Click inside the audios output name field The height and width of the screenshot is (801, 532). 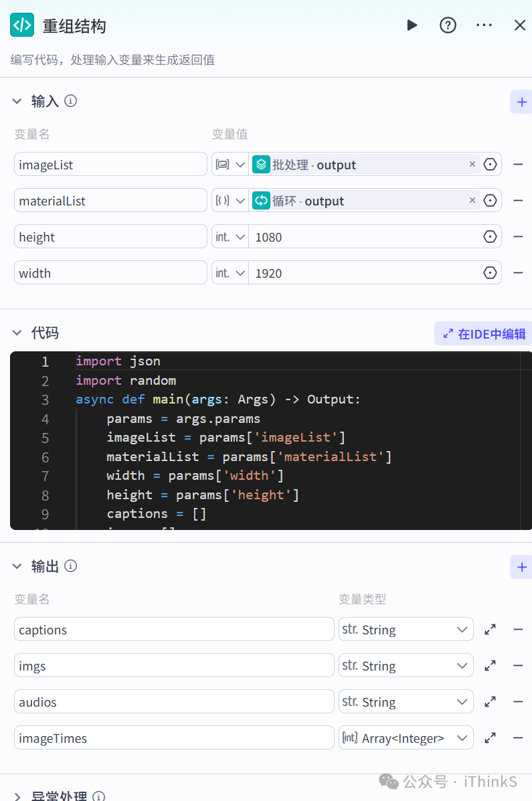click(x=173, y=701)
